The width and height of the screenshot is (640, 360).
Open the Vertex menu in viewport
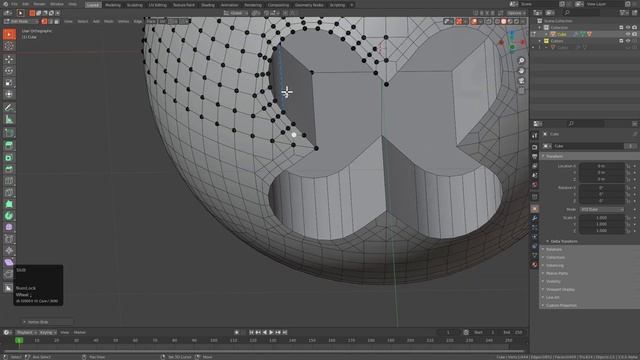[123, 21]
